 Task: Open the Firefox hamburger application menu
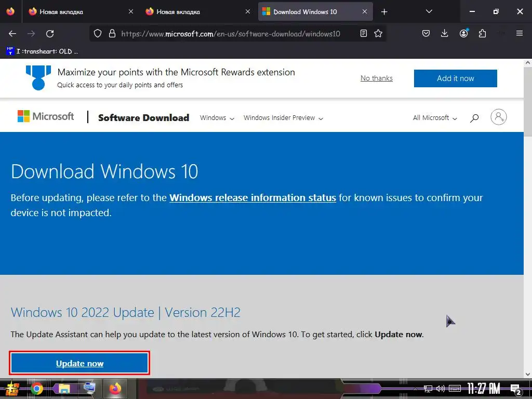[519, 33]
